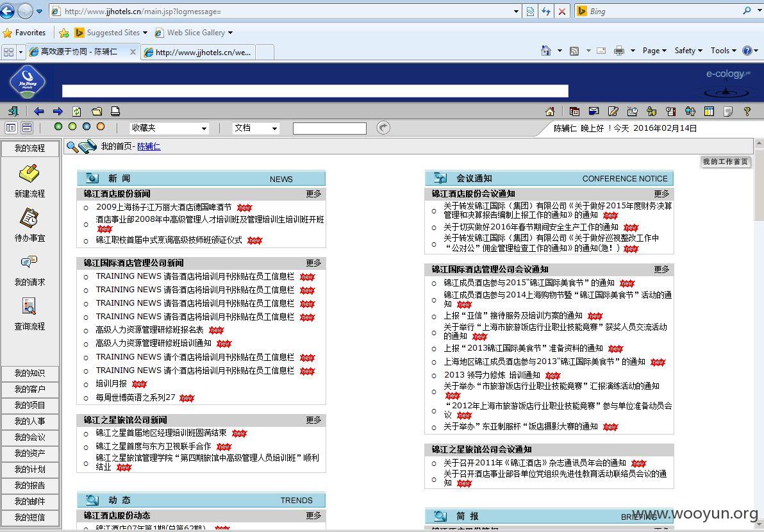Open news item 高级人力资源管理研修班报名表
Image resolution: width=764 pixels, height=532 pixels.
coord(149,330)
